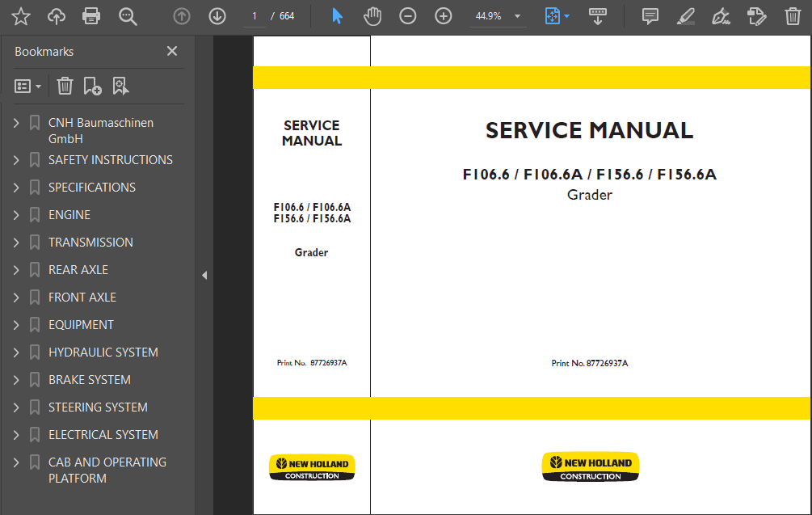Open bookmarks options list menu
The image size is (812, 515).
tap(27, 86)
